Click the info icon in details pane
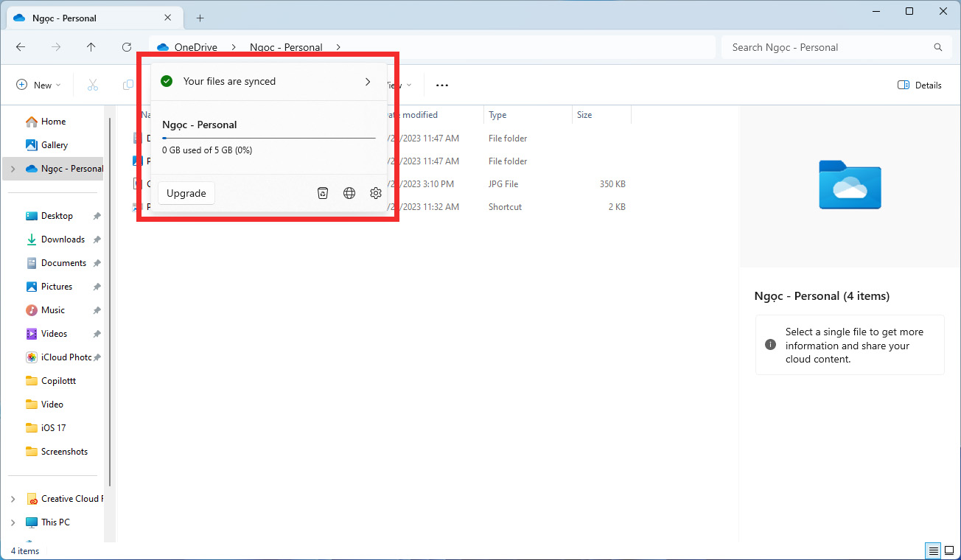The height and width of the screenshot is (560, 961). 770,345
